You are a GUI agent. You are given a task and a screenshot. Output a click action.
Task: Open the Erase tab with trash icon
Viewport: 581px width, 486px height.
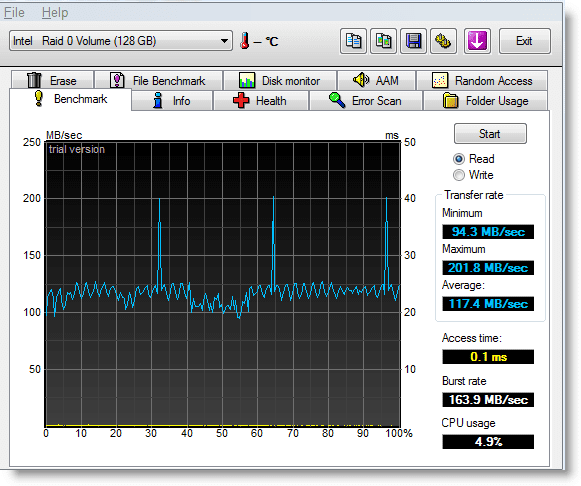52,80
